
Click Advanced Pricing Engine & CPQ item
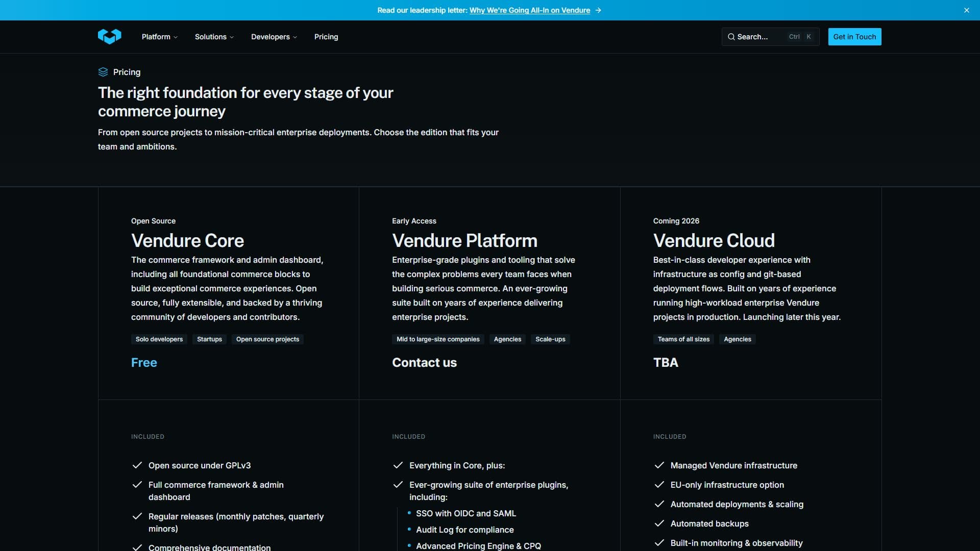pos(478,545)
